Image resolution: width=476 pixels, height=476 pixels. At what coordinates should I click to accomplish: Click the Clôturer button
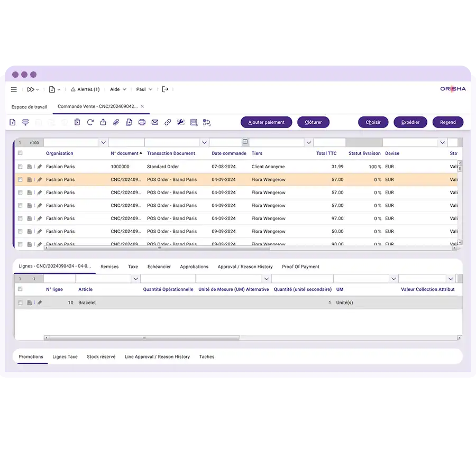pos(313,122)
